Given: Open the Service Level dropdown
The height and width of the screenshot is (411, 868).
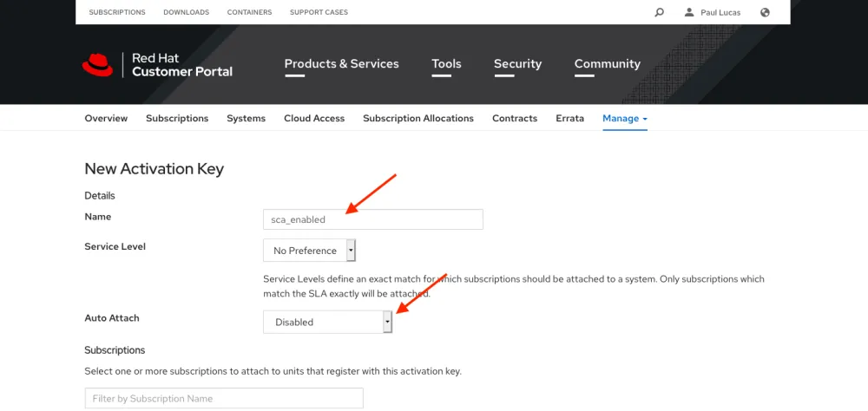Looking at the screenshot, I should pos(310,251).
